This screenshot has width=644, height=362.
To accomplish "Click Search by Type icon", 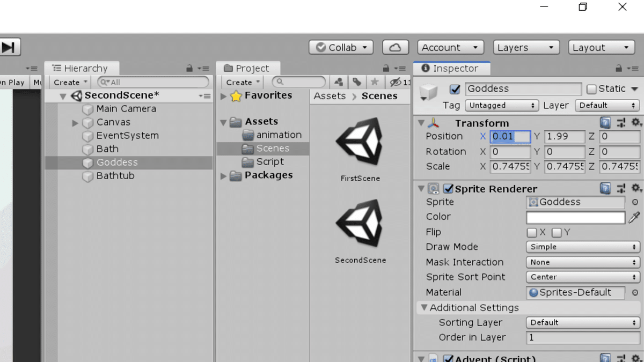I will tap(339, 82).
